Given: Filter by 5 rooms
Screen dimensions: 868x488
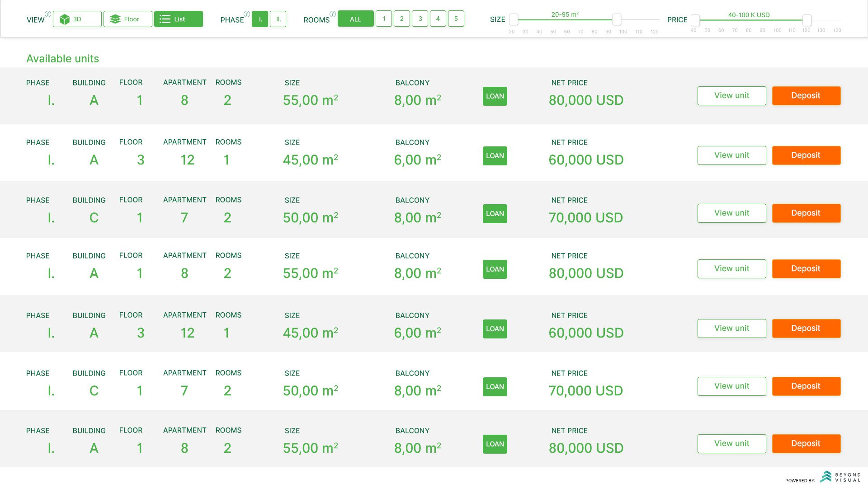Looking at the screenshot, I should coord(456,19).
